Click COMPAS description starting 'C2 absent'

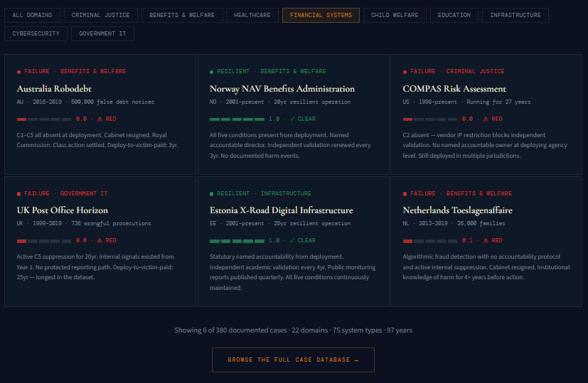[x=485, y=146]
